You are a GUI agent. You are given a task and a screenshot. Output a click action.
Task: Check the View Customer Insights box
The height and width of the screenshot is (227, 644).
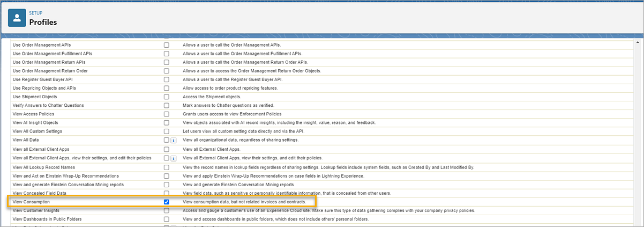click(166, 210)
